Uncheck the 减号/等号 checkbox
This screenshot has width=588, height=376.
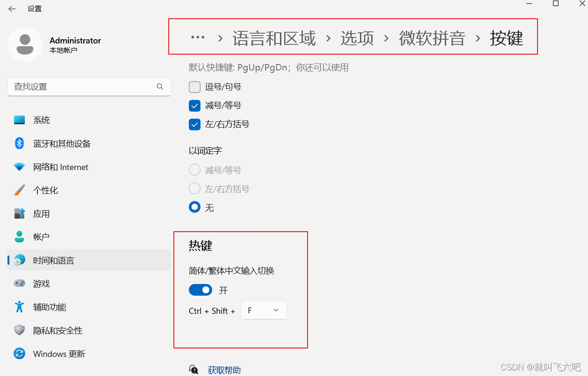(194, 106)
